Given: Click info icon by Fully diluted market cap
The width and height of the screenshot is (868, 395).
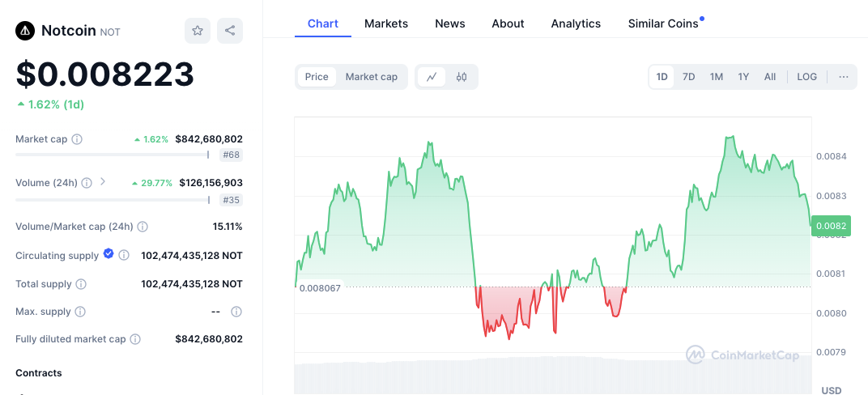Looking at the screenshot, I should coord(135,338).
